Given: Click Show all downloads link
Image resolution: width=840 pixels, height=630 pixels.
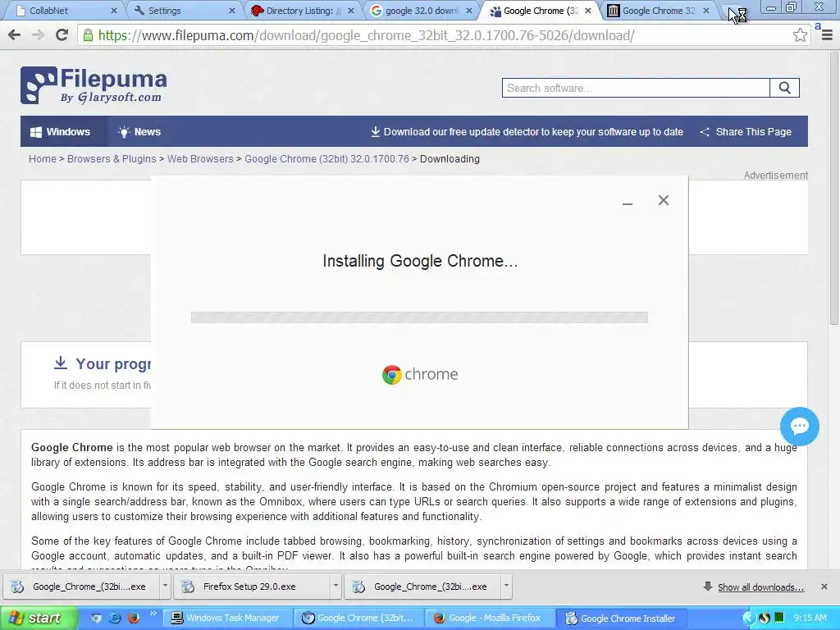Looking at the screenshot, I should click(x=760, y=587).
